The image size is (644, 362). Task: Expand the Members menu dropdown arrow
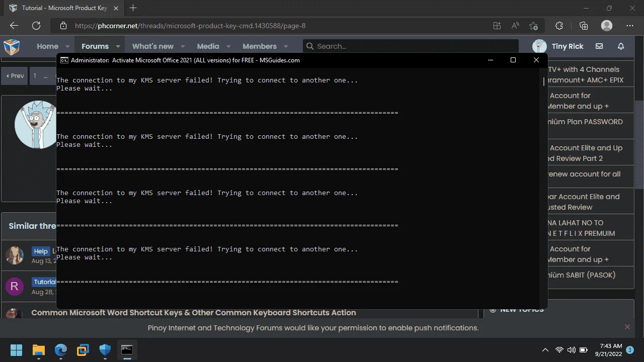coord(286,46)
